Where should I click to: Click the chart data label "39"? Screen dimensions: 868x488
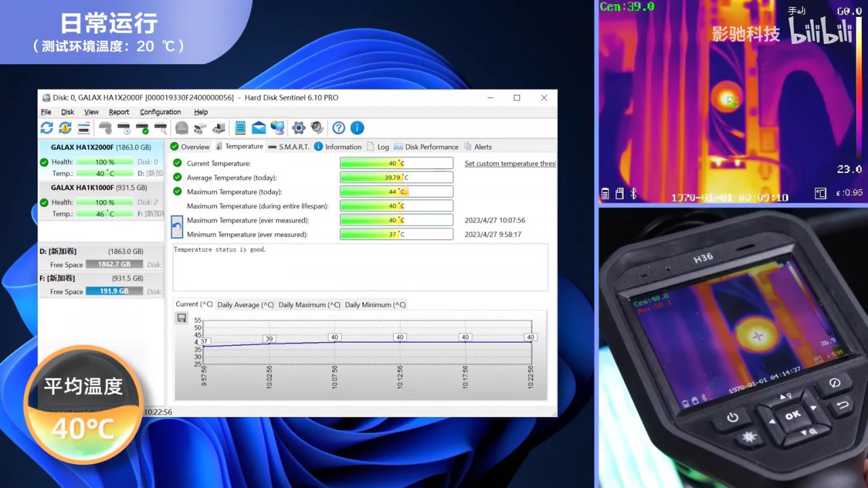pos(269,338)
